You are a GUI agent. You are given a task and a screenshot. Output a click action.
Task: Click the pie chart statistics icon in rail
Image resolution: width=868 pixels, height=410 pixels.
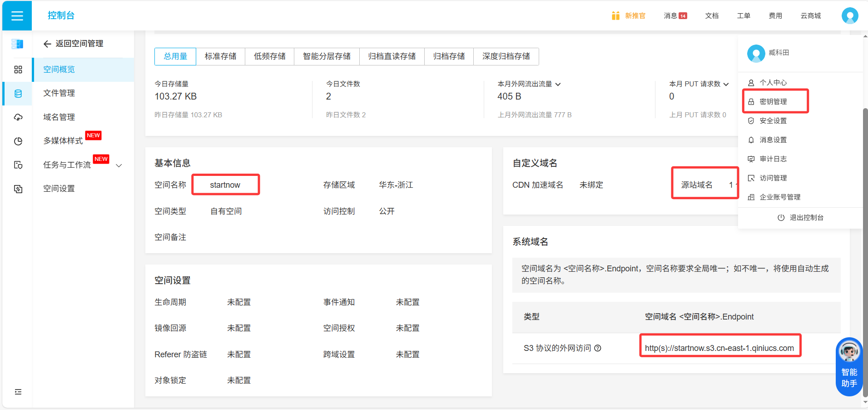coord(18,141)
